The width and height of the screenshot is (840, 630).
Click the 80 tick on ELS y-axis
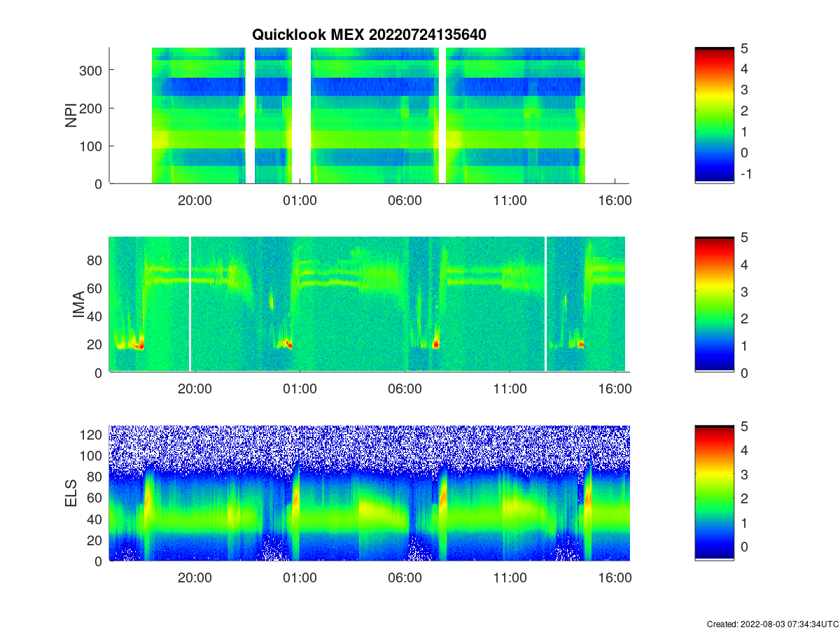click(96, 477)
